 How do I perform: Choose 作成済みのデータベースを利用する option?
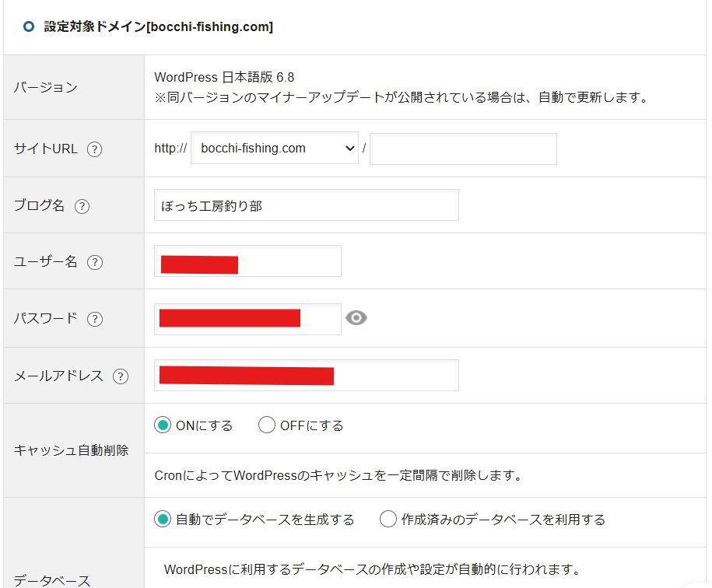click(388, 520)
